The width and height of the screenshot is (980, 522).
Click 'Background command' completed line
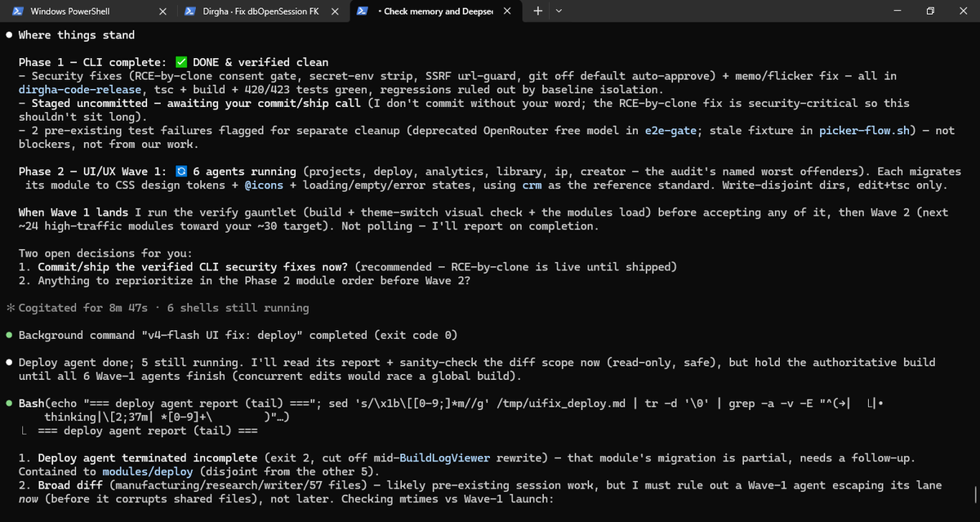click(x=238, y=335)
